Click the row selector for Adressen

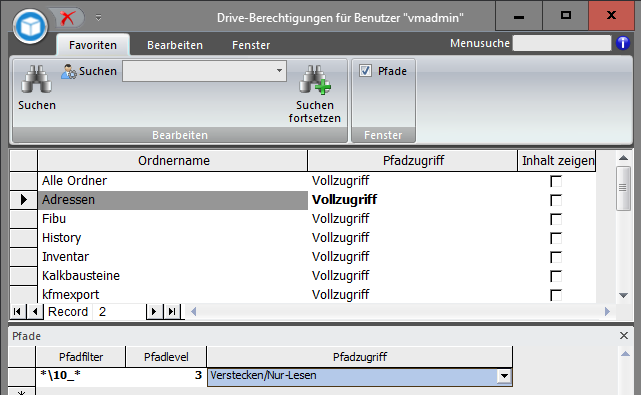click(23, 200)
